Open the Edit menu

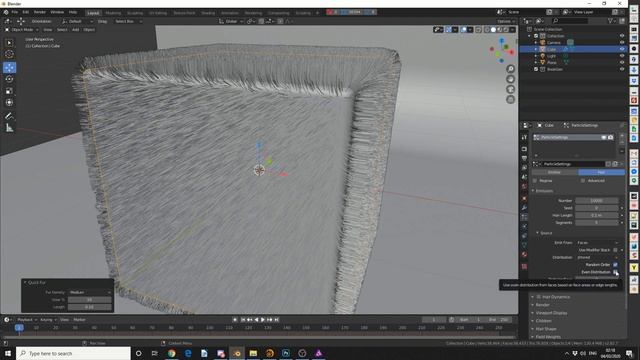pos(26,12)
